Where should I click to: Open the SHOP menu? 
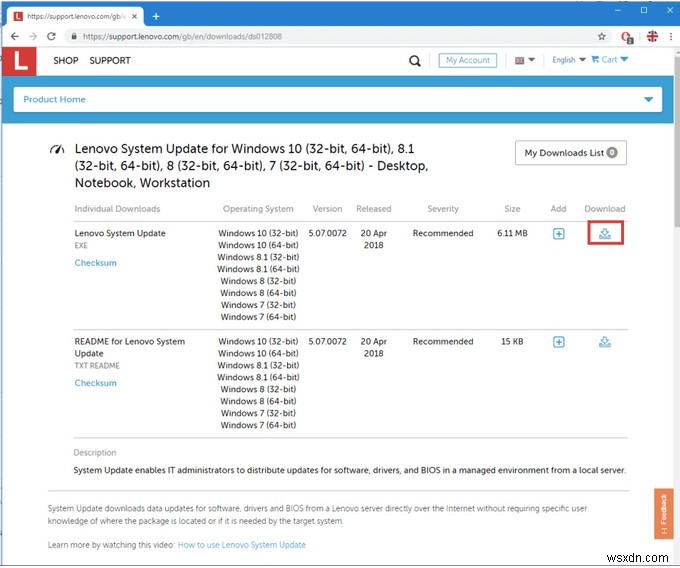click(66, 61)
